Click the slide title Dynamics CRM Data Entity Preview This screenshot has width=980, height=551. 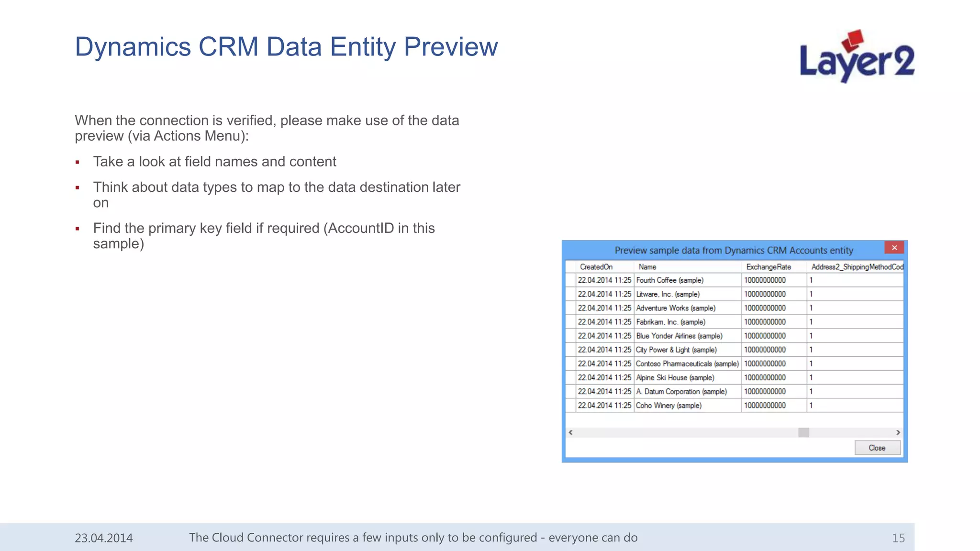click(x=286, y=47)
